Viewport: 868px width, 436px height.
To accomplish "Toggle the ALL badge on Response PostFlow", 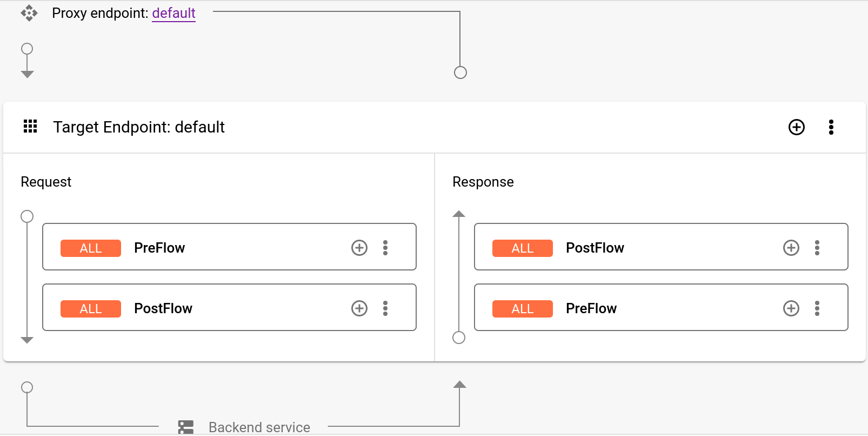I will point(522,248).
